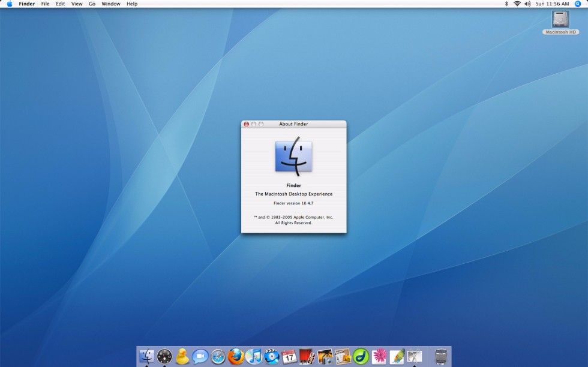This screenshot has width=588, height=367.
Task: Open iCal calendar in Dock
Action: [289, 357]
